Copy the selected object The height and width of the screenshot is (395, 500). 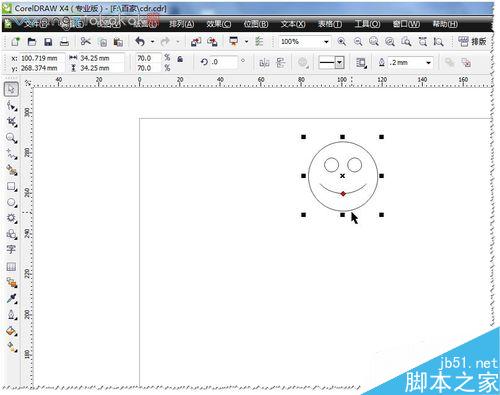coord(103,42)
